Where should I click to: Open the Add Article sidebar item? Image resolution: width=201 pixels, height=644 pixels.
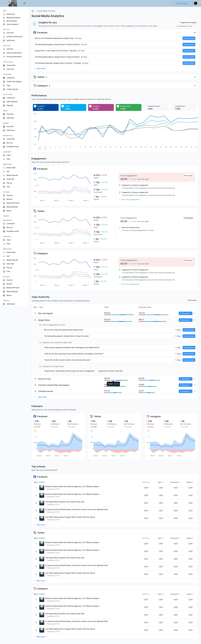[10, 40]
